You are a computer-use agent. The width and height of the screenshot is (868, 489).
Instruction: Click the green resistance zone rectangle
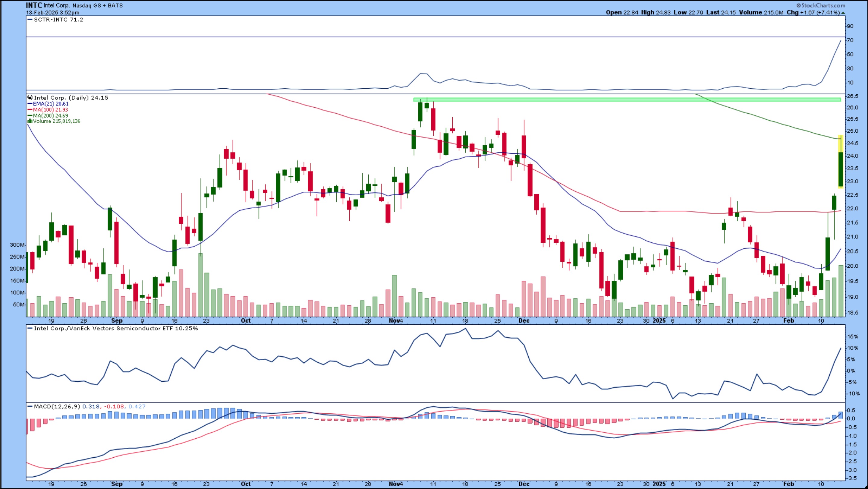[x=627, y=99]
